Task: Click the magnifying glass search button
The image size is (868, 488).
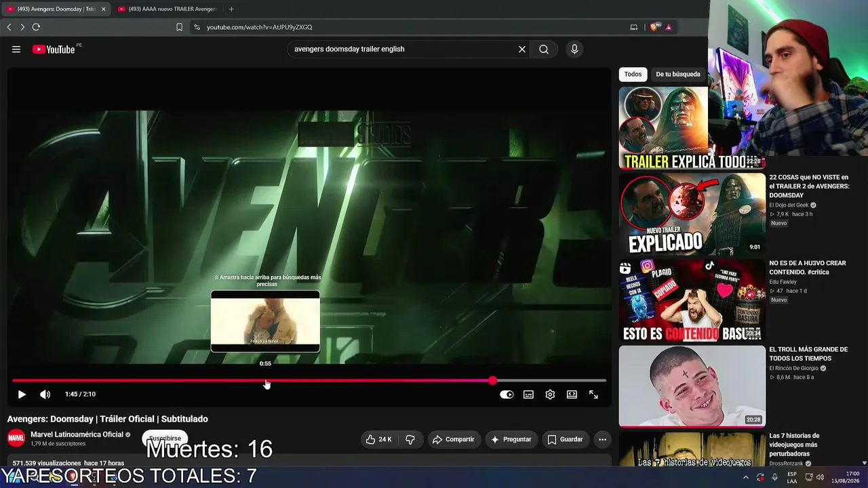Action: click(x=544, y=49)
